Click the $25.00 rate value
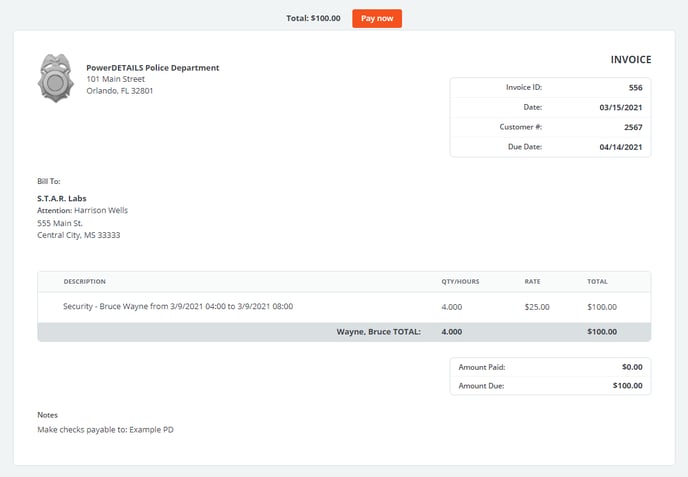This screenshot has width=688, height=477. 537,307
